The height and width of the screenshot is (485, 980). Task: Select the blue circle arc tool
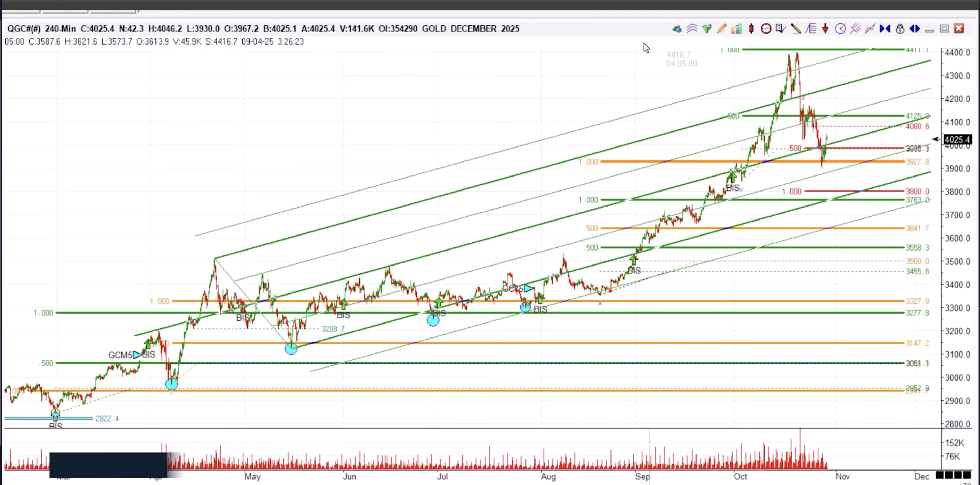click(x=840, y=29)
